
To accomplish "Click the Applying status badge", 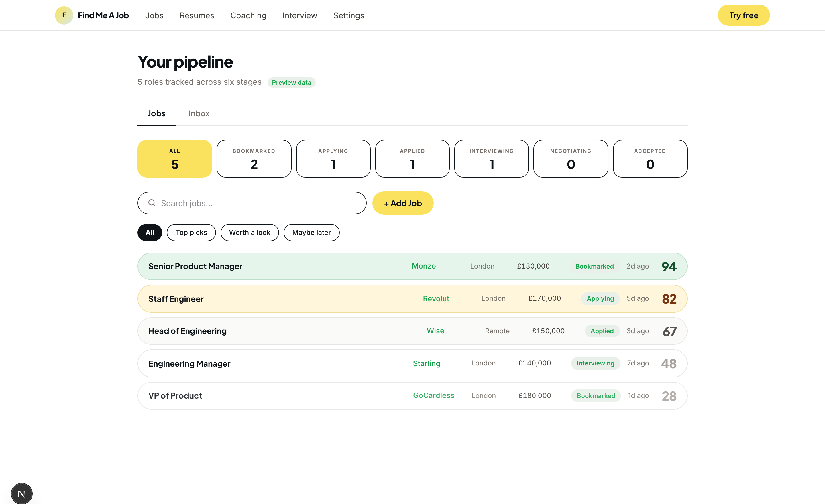I will click(600, 298).
